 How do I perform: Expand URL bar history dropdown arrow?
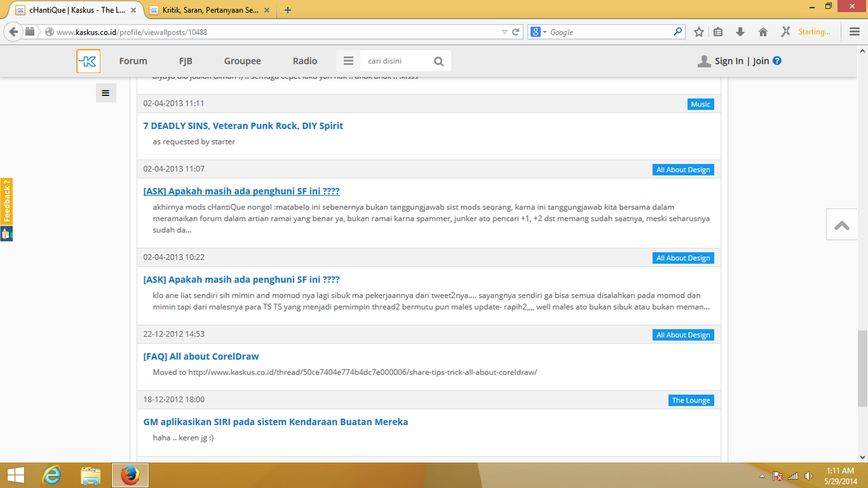[x=505, y=32]
